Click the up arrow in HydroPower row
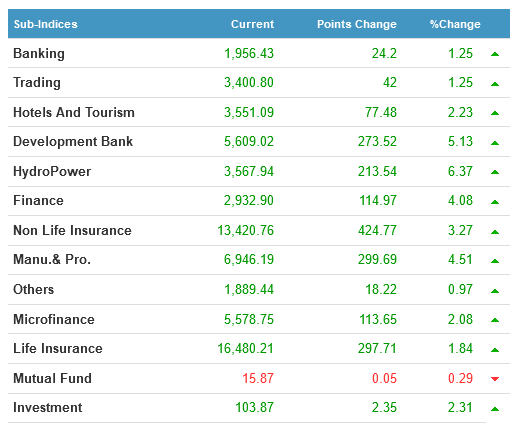519x426 pixels. pyautogui.click(x=495, y=172)
